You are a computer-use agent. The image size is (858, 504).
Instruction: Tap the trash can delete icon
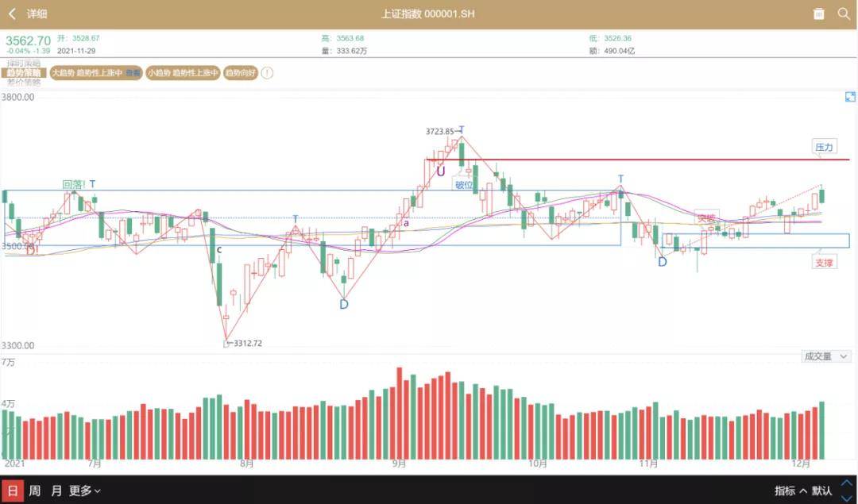(818, 13)
